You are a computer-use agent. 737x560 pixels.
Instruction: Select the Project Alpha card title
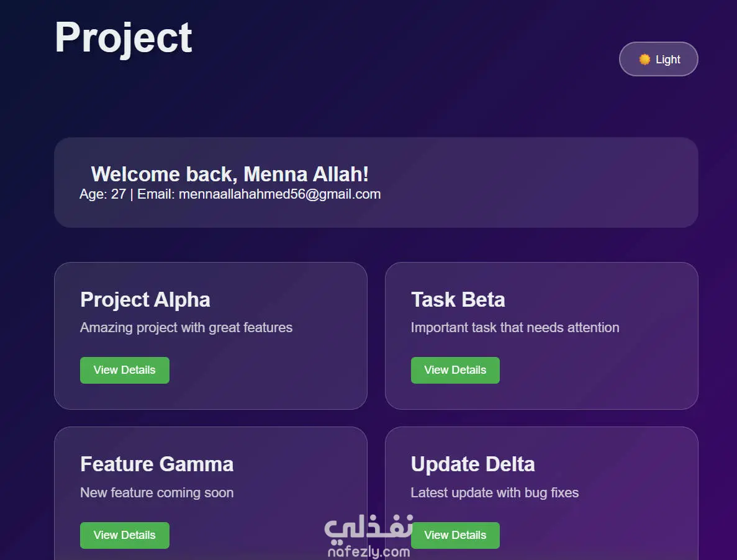coord(145,300)
